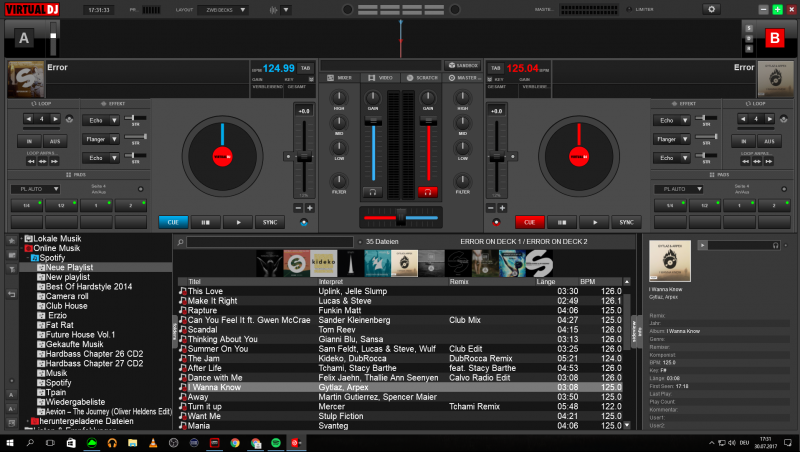Screen dimensions: 800x452
Task: Click deck A blue volume fader
Action: 373,121
